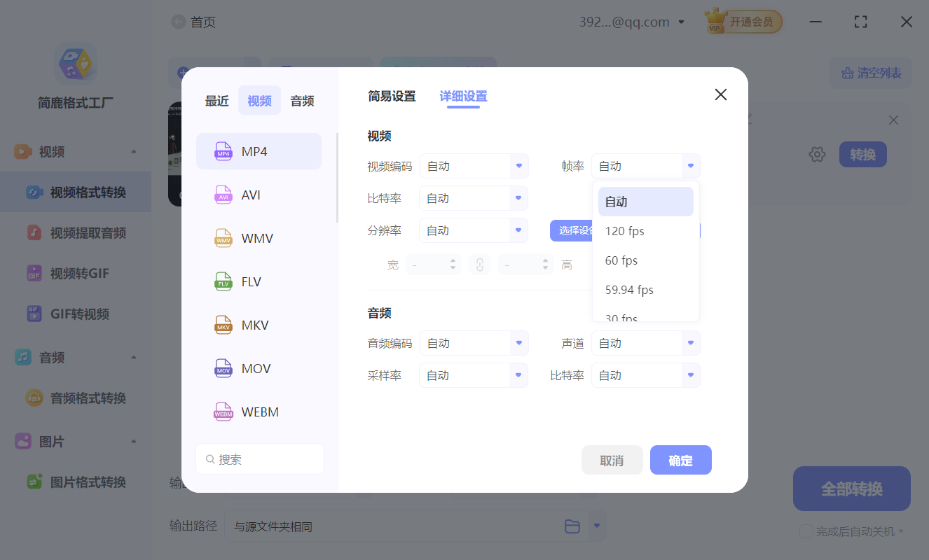Select the MP4 output format
929x560 pixels.
click(259, 150)
